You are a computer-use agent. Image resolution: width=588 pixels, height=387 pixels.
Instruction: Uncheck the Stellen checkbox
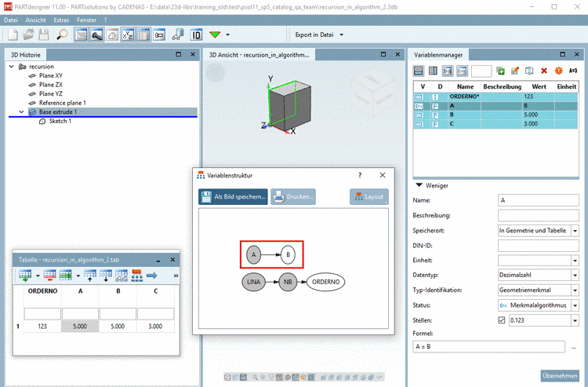[502, 320]
